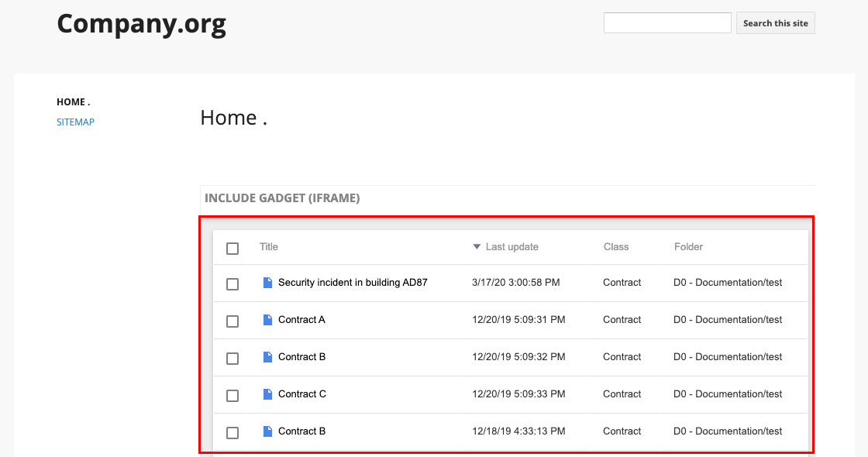Sort by the Class column header

pyautogui.click(x=616, y=247)
